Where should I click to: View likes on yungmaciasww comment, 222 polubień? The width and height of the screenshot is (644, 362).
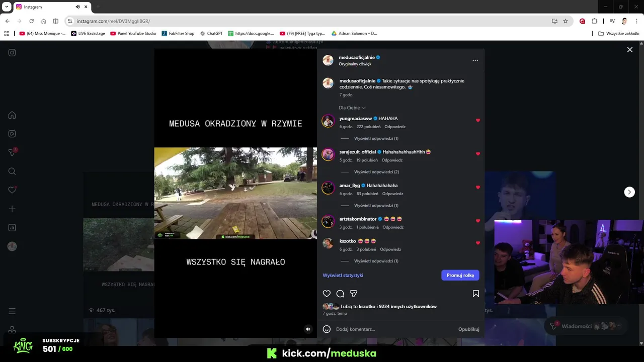point(368,127)
